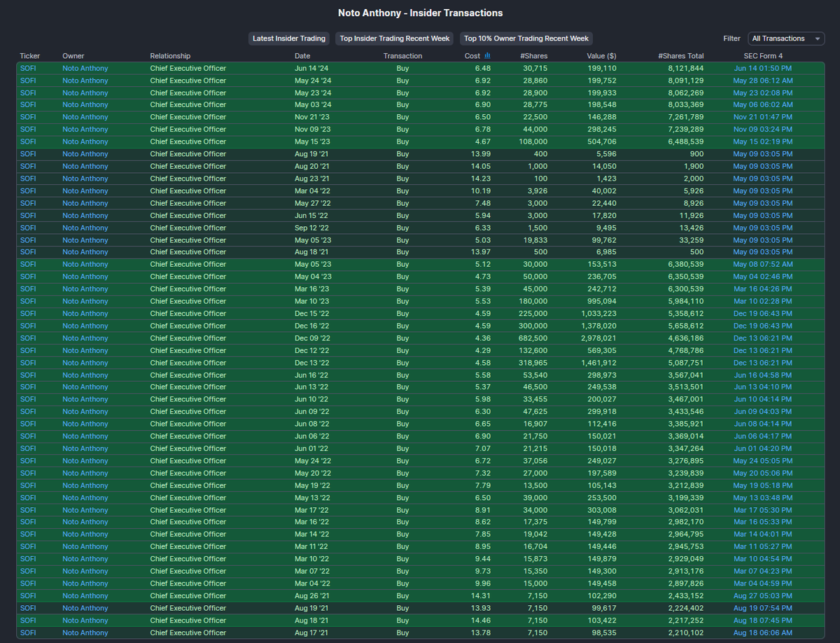Screen dimensions: 840x643
Task: Open the May 13 03:48 PM SEC filing
Action: click(x=763, y=497)
